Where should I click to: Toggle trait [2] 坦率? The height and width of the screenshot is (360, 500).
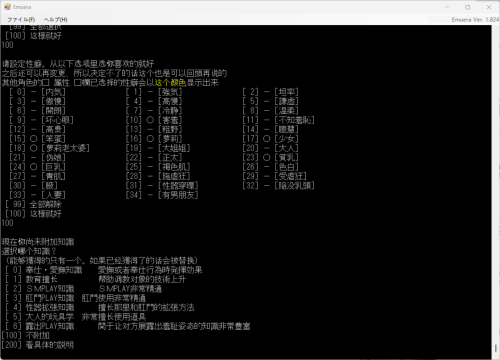tap(270, 92)
